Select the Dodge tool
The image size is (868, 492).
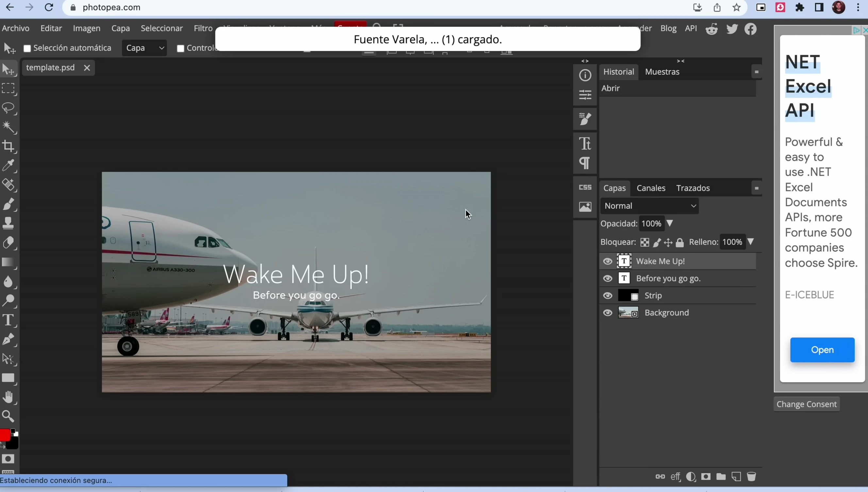click(8, 300)
